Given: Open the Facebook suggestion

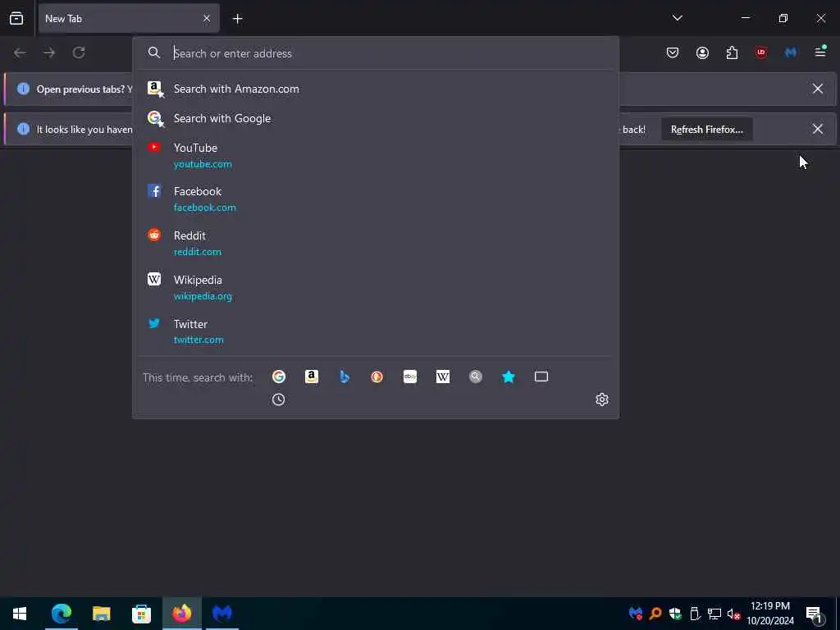Looking at the screenshot, I should pyautogui.click(x=375, y=199).
